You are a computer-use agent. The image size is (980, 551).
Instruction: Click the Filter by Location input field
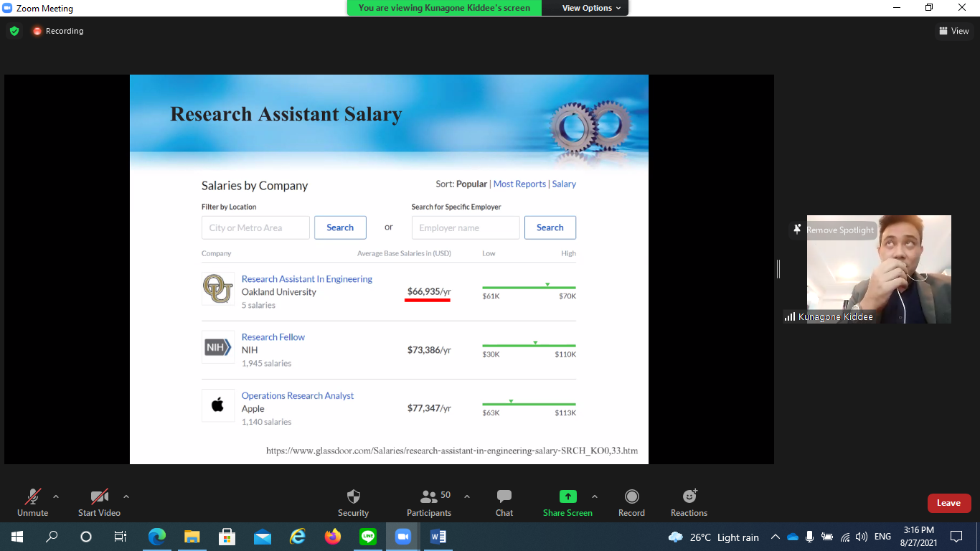pos(255,227)
